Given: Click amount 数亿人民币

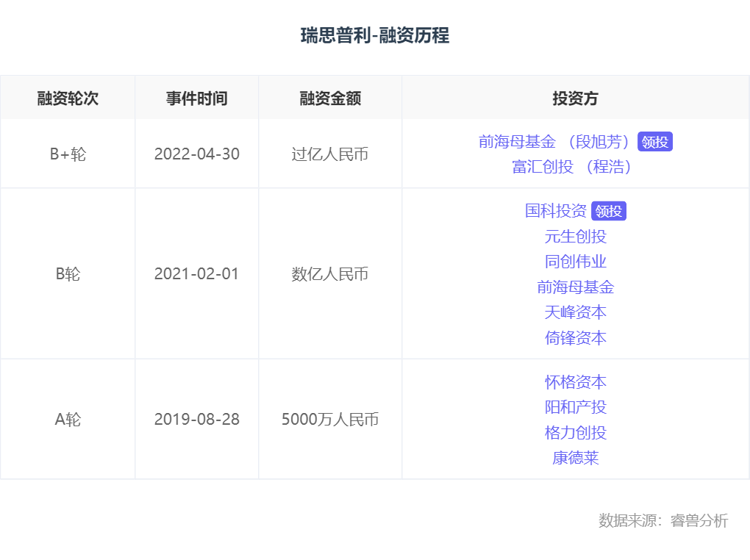Looking at the screenshot, I should [330, 273].
